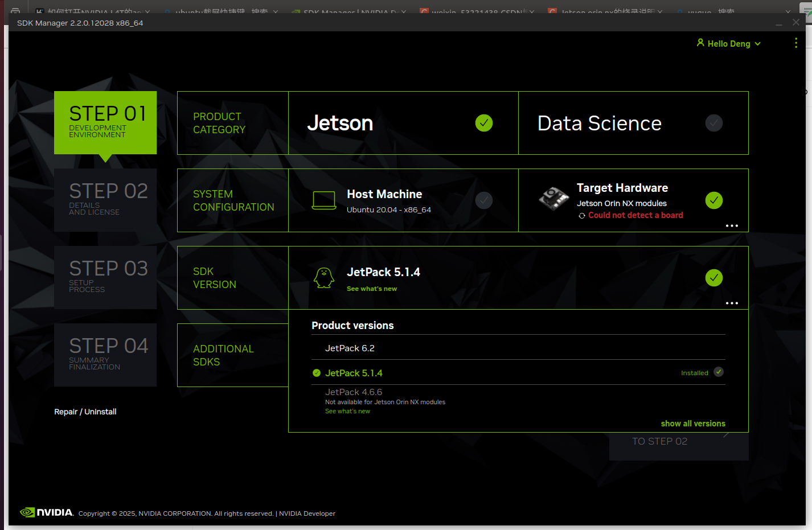Click the TO STEP 02 button
Image resolution: width=812 pixels, height=530 pixels.
point(679,446)
